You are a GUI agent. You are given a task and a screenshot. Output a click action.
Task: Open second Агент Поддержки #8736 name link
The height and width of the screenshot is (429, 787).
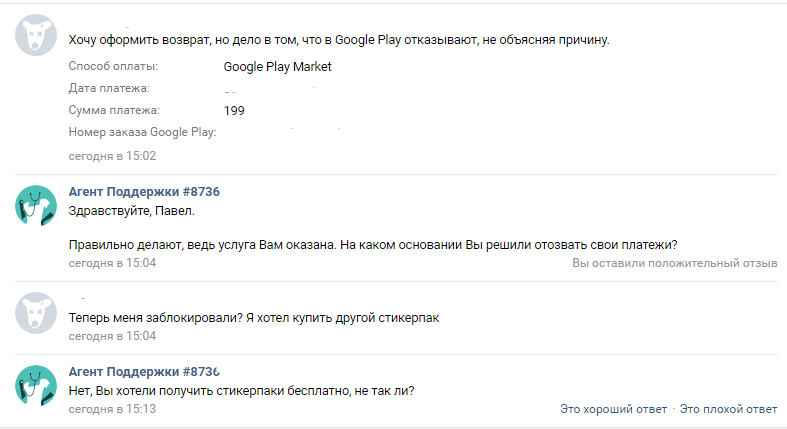tap(144, 372)
